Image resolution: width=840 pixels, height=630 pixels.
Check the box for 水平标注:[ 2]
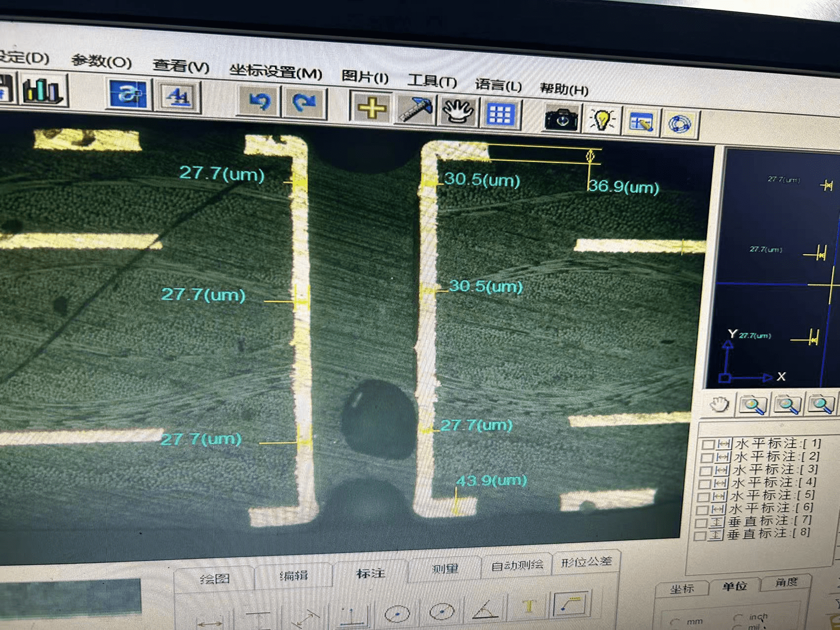tap(706, 458)
